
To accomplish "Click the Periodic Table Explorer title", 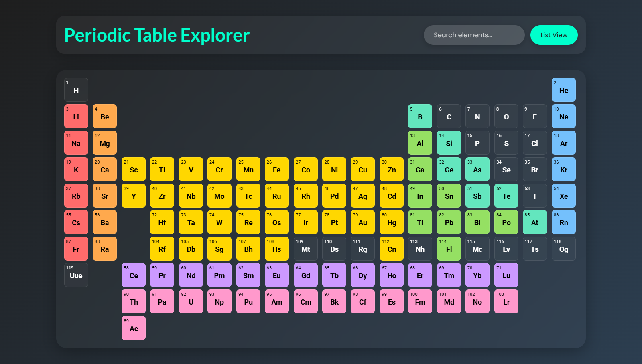I will click(157, 35).
